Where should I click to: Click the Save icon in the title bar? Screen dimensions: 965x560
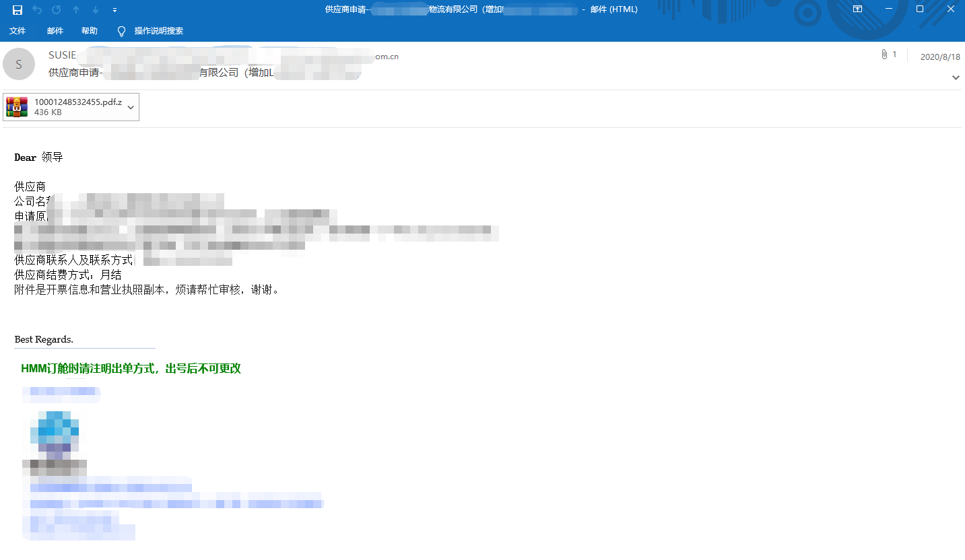coord(18,9)
